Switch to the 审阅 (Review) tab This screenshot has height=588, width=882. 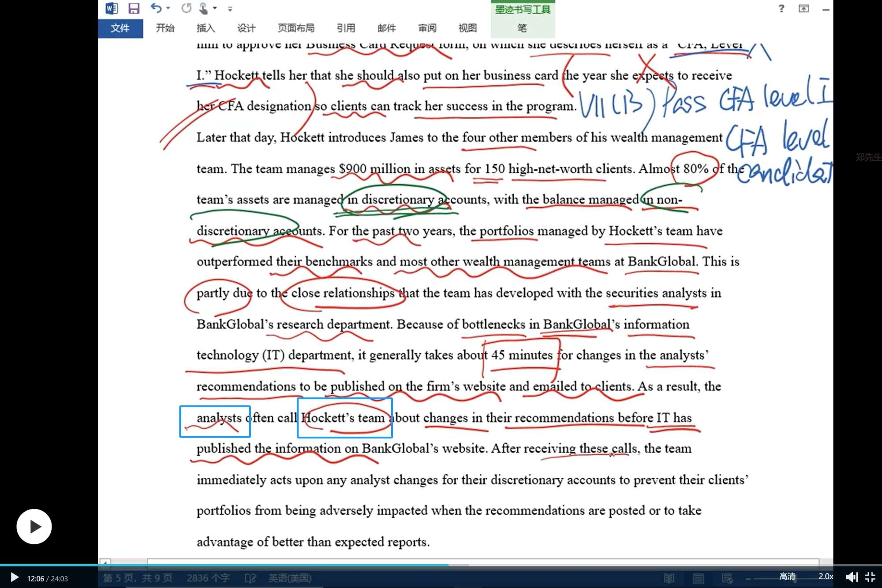pyautogui.click(x=427, y=28)
